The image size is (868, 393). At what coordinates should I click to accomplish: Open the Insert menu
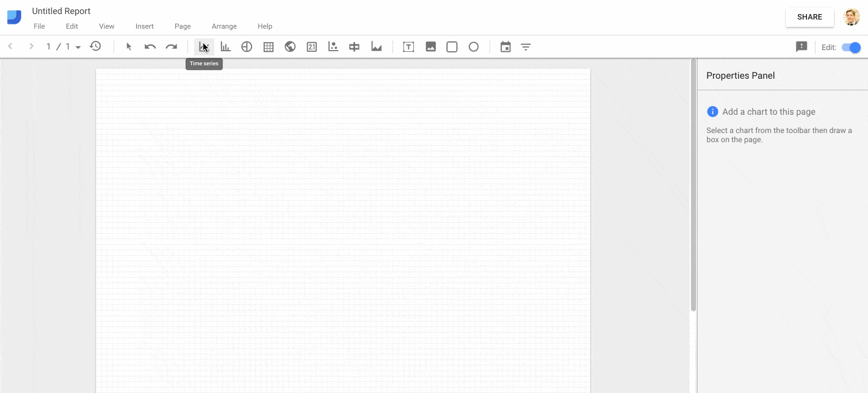pyautogui.click(x=144, y=26)
